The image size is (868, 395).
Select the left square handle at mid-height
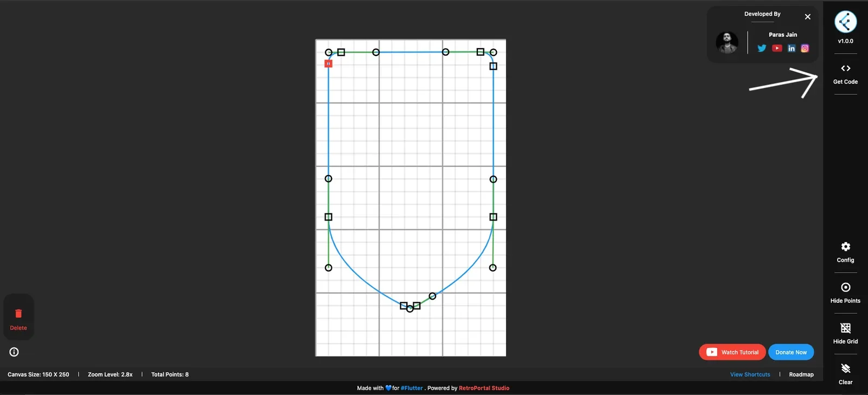click(328, 217)
